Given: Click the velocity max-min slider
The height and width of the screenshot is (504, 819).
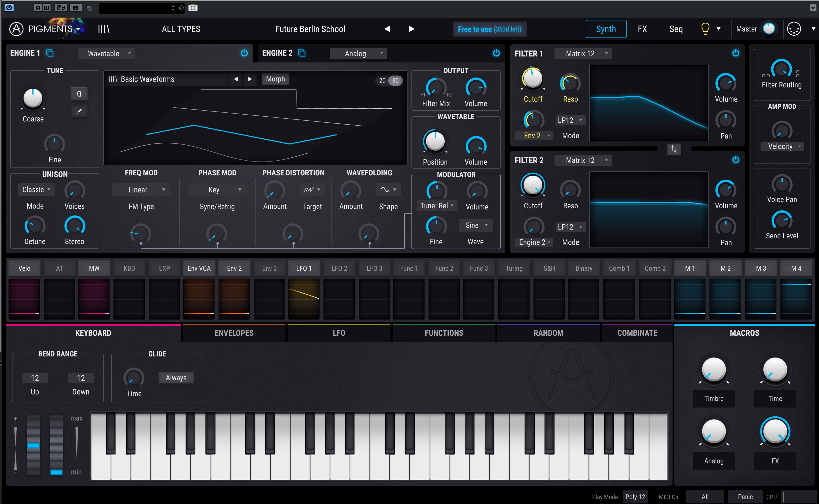Looking at the screenshot, I should (x=77, y=445).
